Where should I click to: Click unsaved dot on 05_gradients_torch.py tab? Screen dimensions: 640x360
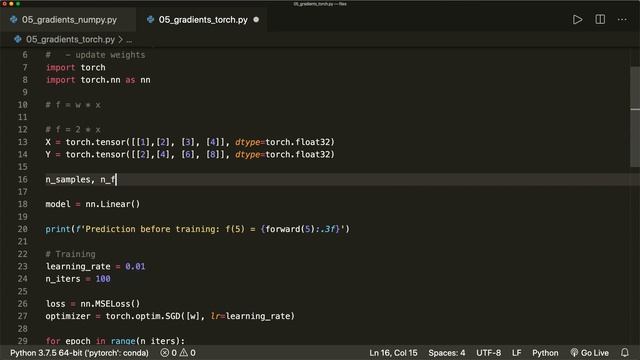click(x=256, y=20)
